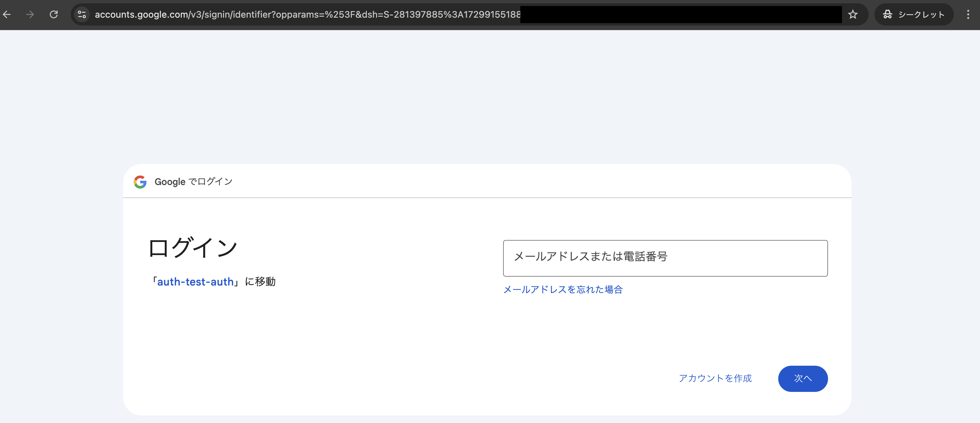Click the Google 'G' logo icon

point(140,181)
